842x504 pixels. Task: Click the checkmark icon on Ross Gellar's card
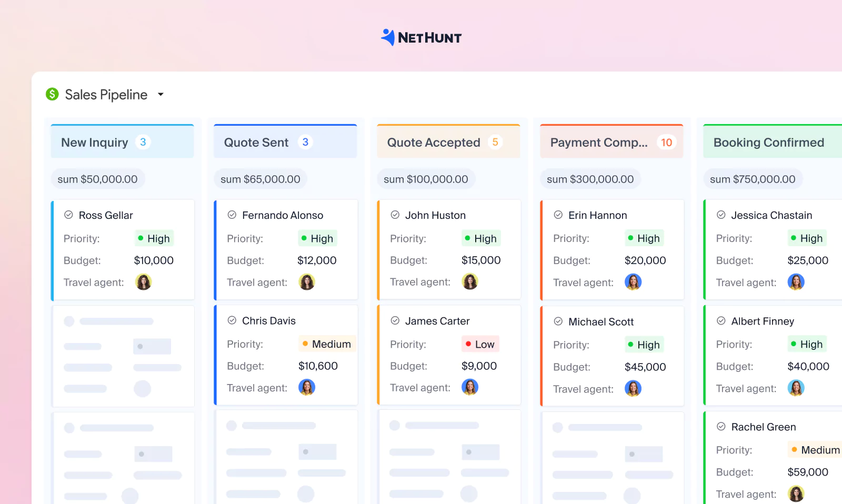69,215
